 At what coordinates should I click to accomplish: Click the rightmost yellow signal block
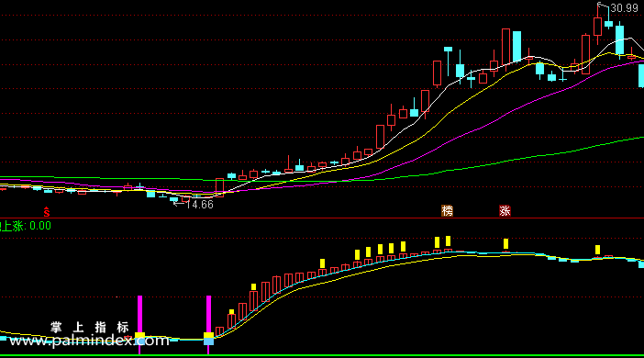point(597,250)
